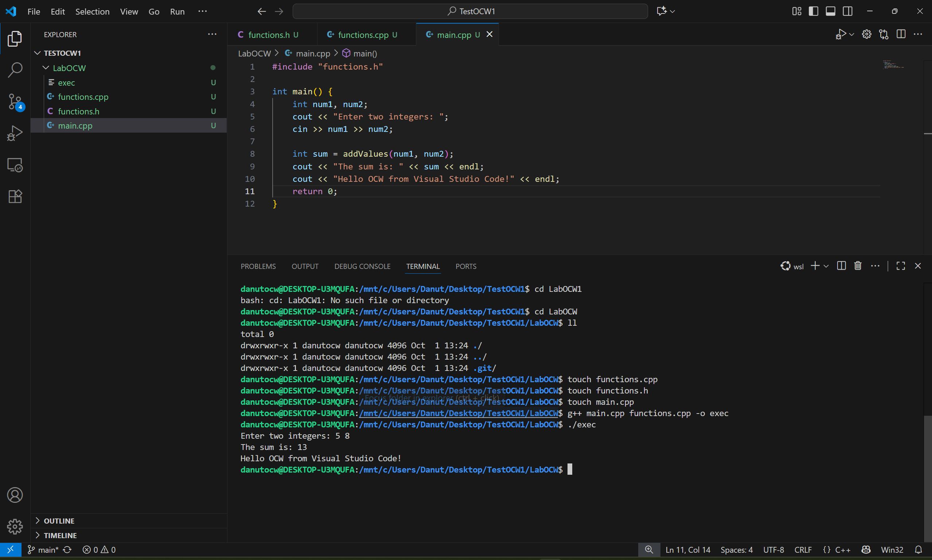Open Source Control view with 4 changes
This screenshot has height=560, width=932.
point(15,102)
